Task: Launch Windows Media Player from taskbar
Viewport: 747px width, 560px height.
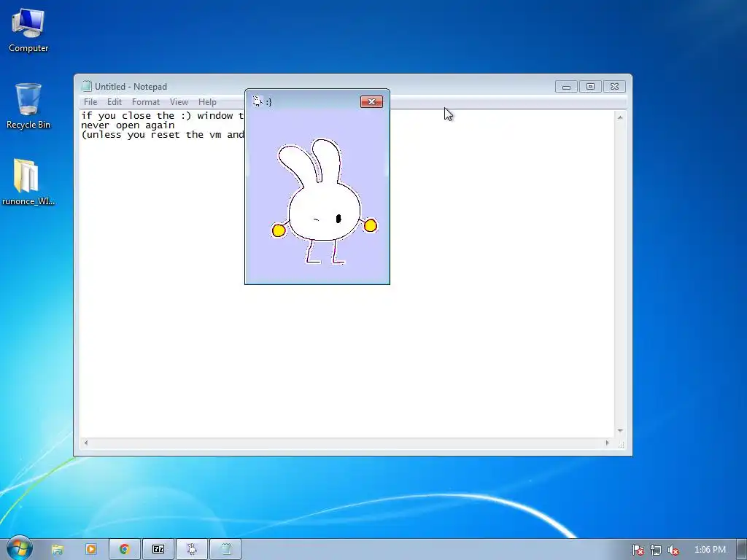Action: (x=91, y=549)
